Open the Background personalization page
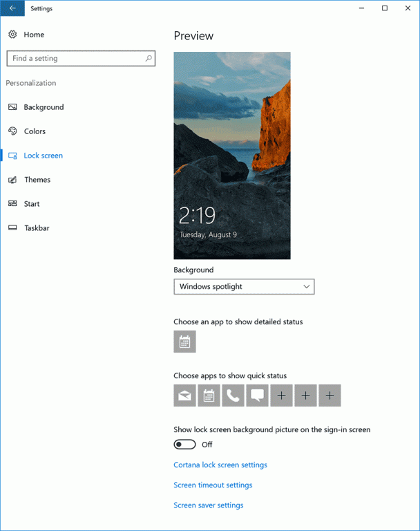420x531 pixels. [44, 107]
